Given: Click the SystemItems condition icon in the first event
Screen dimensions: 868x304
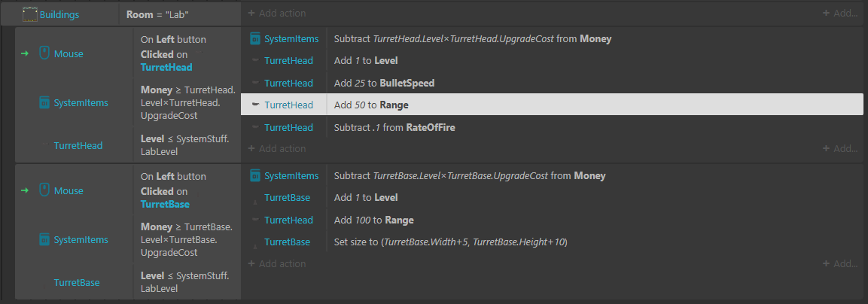Looking at the screenshot, I should (44, 102).
